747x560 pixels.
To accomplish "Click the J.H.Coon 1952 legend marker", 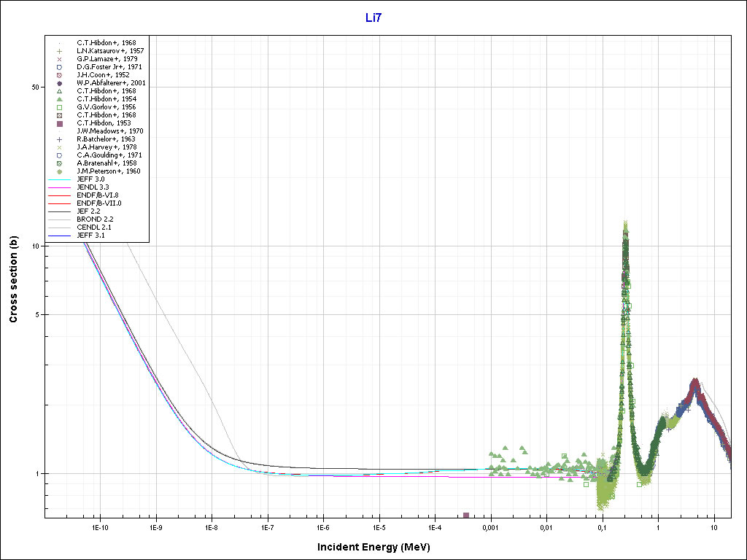I will coord(61,75).
